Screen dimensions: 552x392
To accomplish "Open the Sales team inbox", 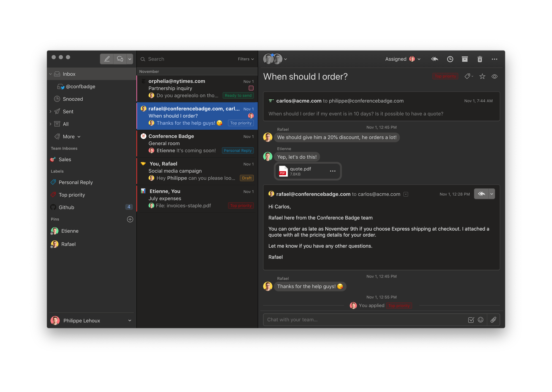I will click(65, 159).
